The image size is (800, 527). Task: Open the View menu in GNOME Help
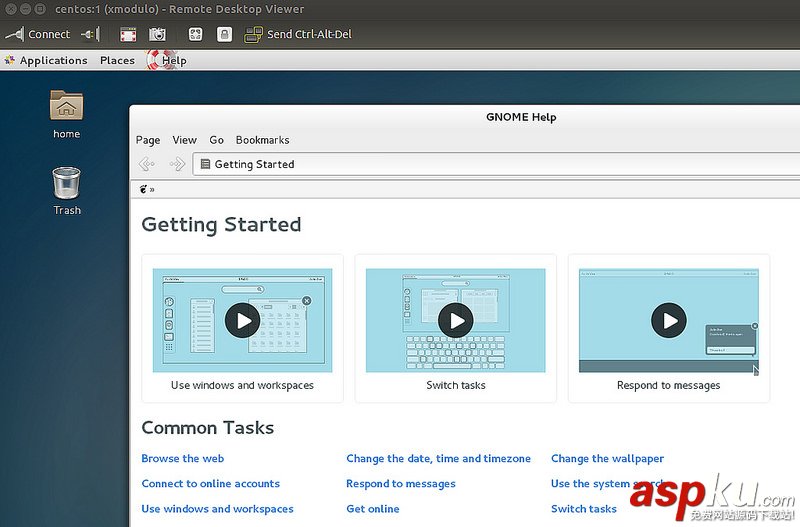(184, 140)
